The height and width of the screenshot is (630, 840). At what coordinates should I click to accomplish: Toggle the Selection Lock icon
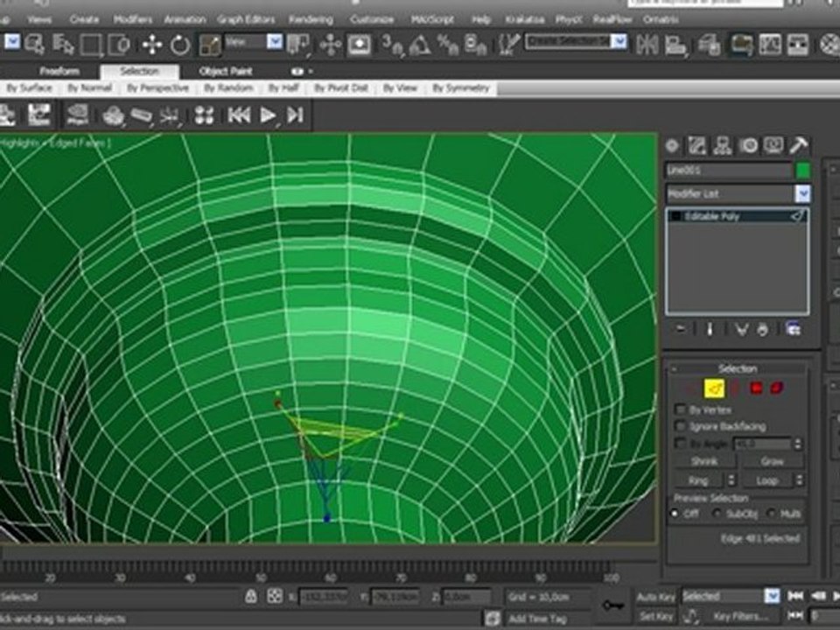click(251, 597)
